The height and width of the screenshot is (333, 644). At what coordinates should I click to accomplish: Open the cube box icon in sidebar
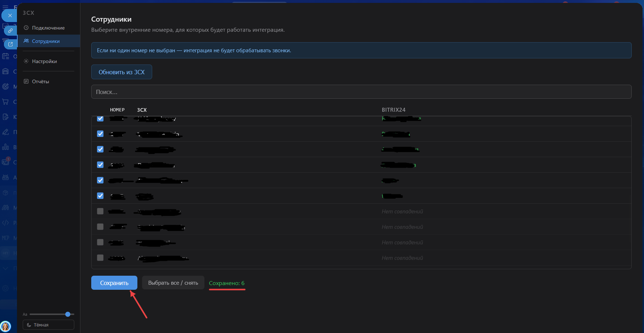pyautogui.click(x=5, y=192)
